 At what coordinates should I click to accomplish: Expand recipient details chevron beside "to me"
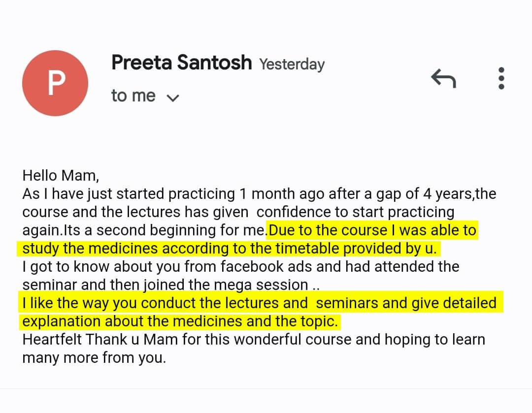point(172,98)
